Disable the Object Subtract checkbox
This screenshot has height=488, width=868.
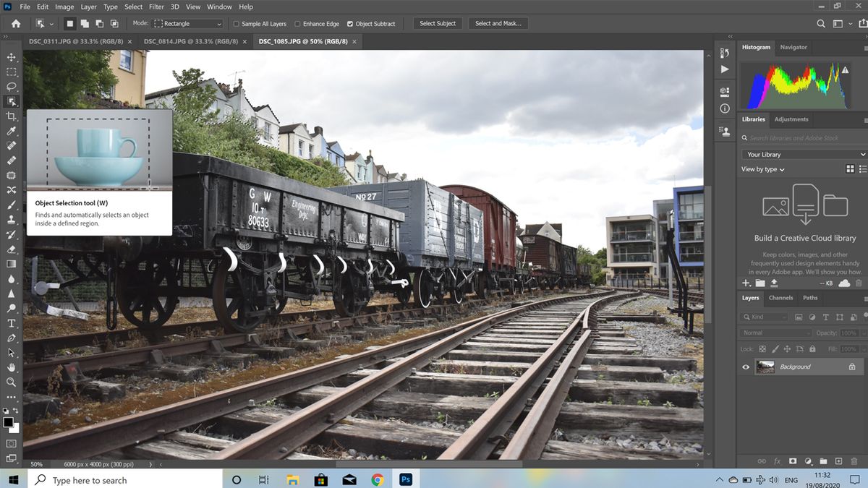pyautogui.click(x=349, y=23)
